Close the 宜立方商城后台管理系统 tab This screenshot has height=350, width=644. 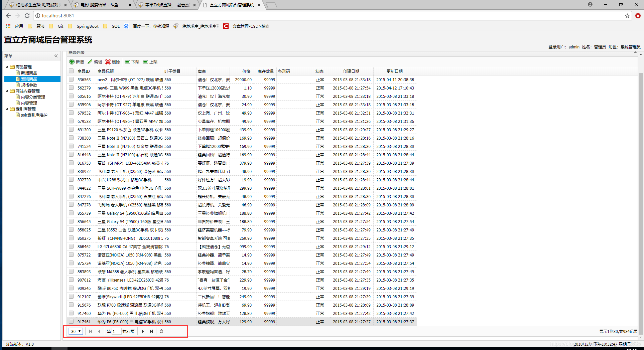[x=259, y=5]
